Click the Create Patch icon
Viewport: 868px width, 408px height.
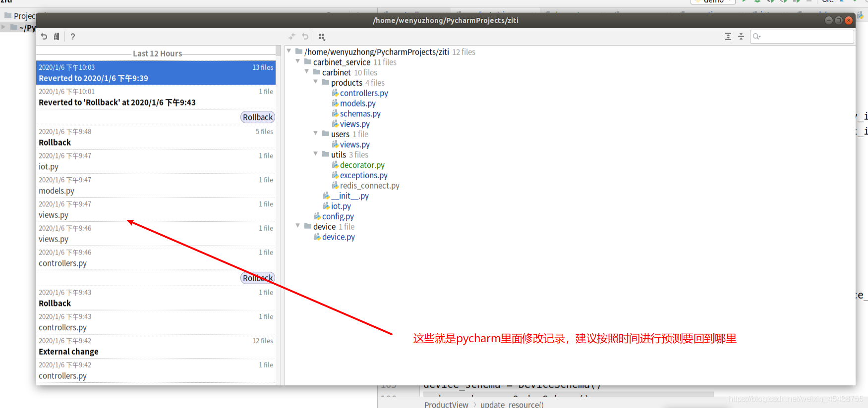point(57,37)
